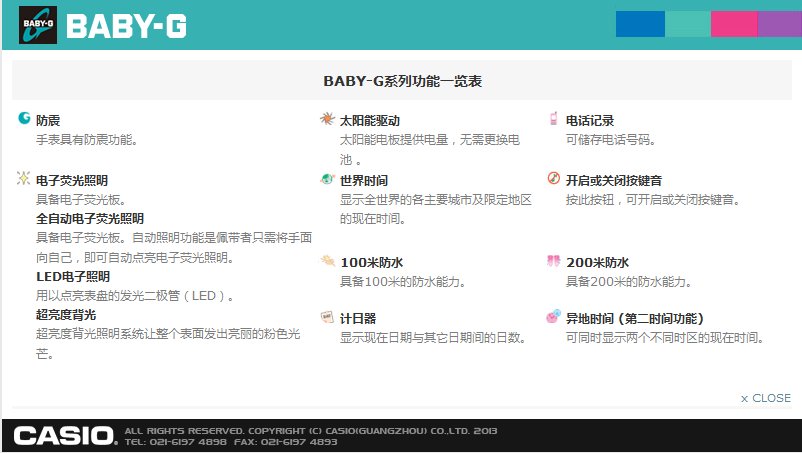Click the 防震 heading
This screenshot has height=453, width=802.
tap(48, 121)
